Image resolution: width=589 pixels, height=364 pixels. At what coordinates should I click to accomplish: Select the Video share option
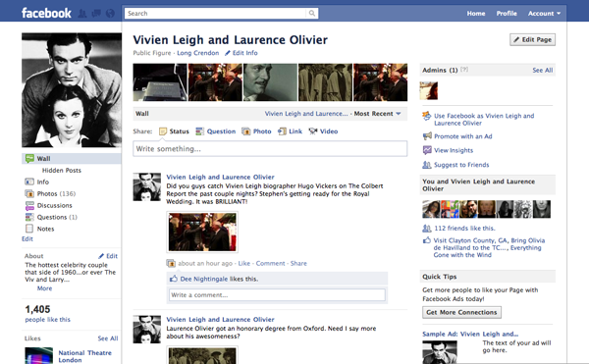[x=323, y=131]
